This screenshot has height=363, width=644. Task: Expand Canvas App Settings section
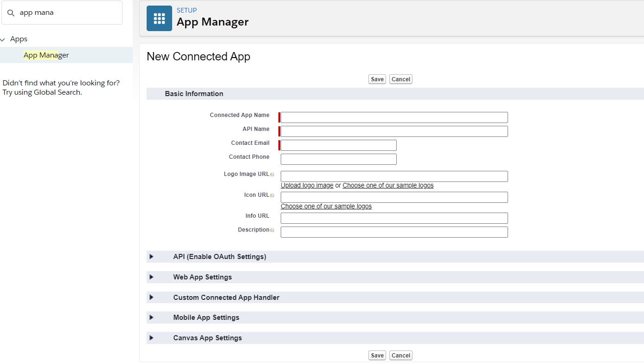coord(151,338)
